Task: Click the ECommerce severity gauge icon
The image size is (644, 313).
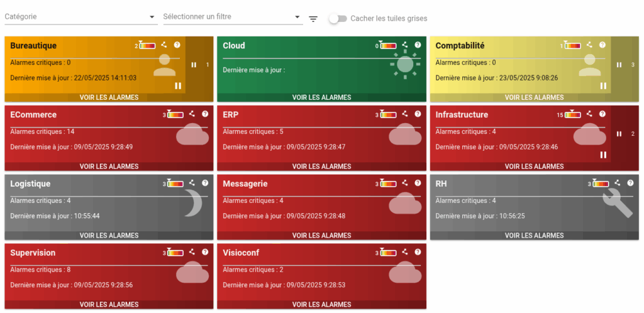Action: click(175, 114)
